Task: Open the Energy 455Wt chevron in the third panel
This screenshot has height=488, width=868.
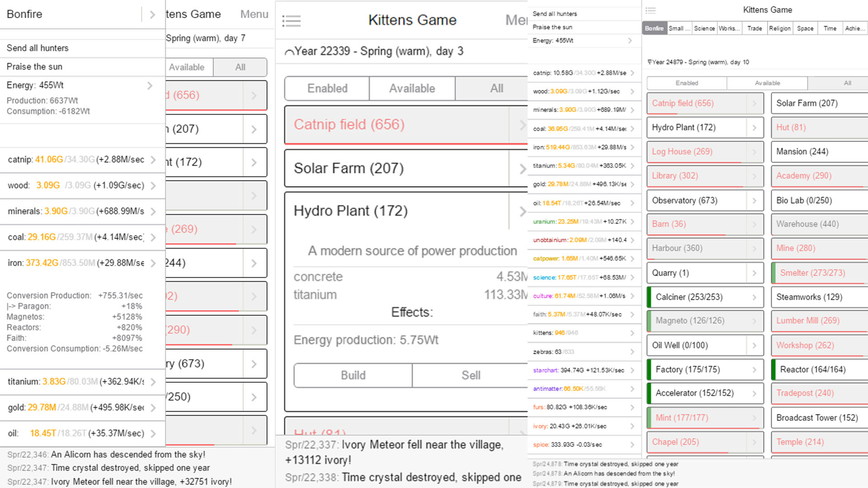Action: (630, 41)
